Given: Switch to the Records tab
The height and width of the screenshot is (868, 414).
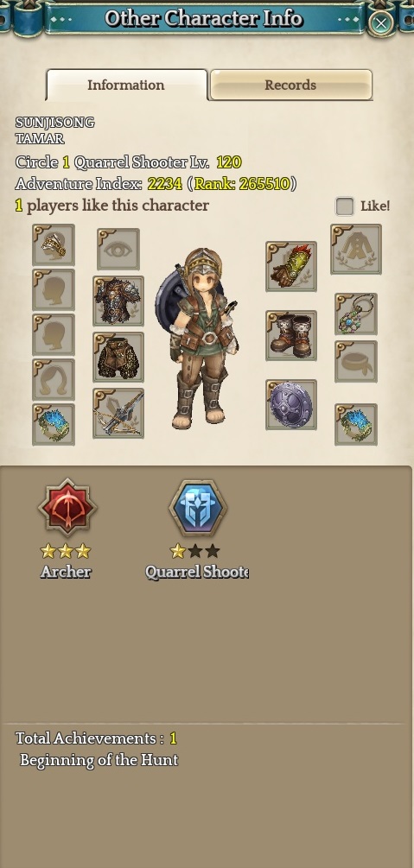Looking at the screenshot, I should pos(290,85).
